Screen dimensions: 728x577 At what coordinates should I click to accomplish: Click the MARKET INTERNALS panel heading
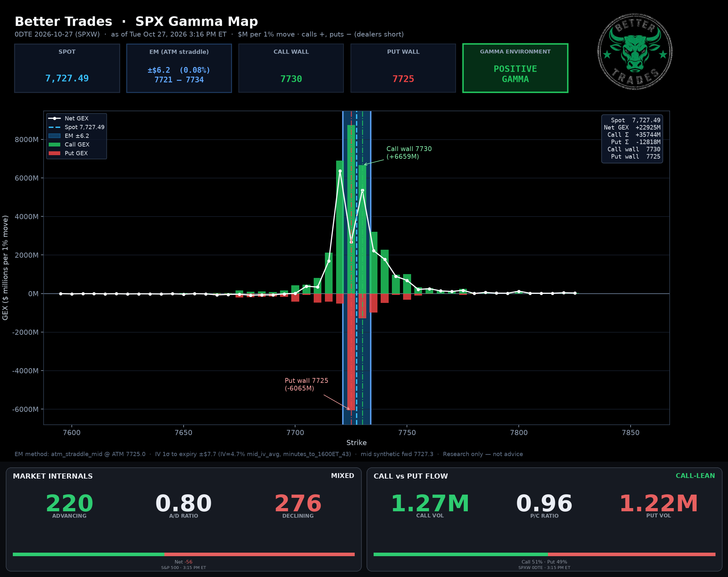click(53, 476)
